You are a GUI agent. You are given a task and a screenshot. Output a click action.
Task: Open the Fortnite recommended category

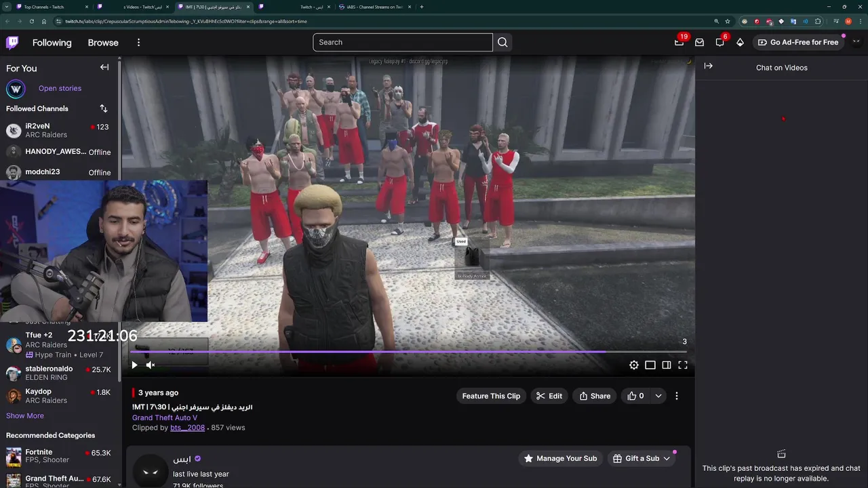coord(60,456)
